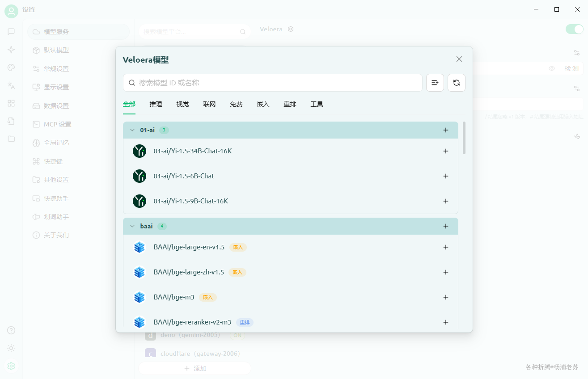Viewport: 588px width, 379px height.
Task: Open 快捷助手 settings menu
Action: (79, 198)
